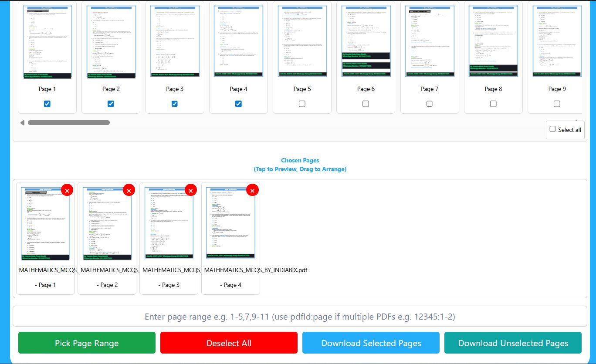The image size is (596, 364).
Task: Click the Page 7 thumbnail preview
Action: point(429,41)
